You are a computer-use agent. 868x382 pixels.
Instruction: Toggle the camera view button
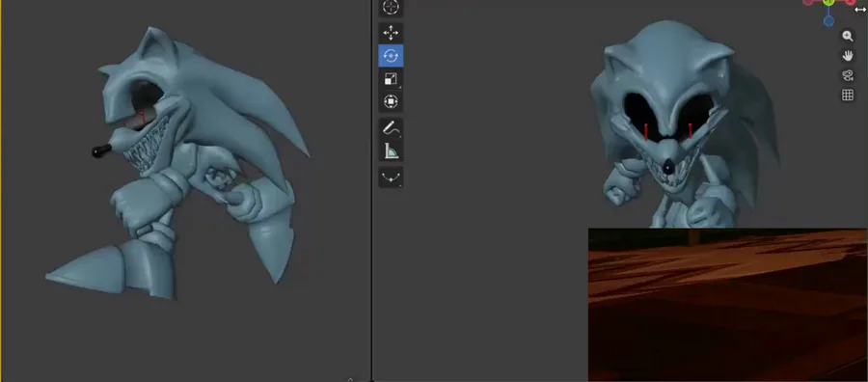[x=848, y=75]
